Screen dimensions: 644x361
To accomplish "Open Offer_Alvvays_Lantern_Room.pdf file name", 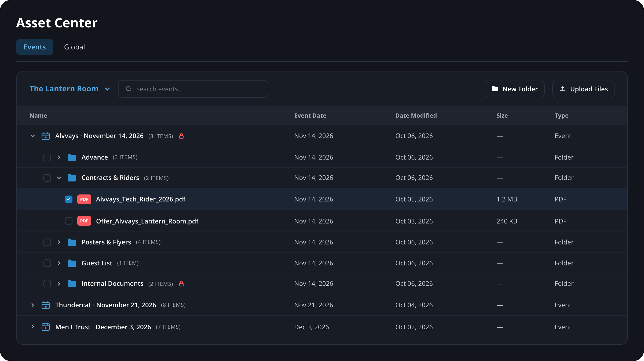I will point(147,221).
